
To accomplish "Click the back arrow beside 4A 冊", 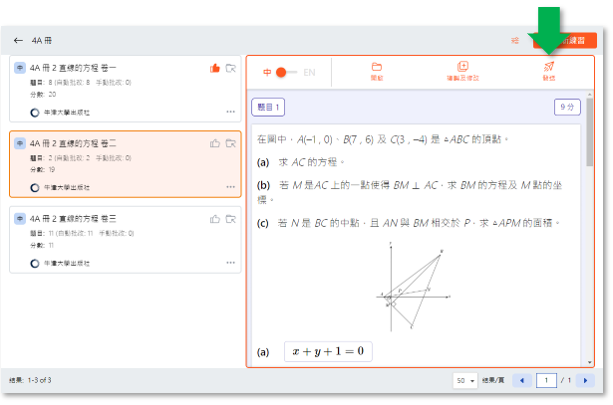I will click(18, 40).
